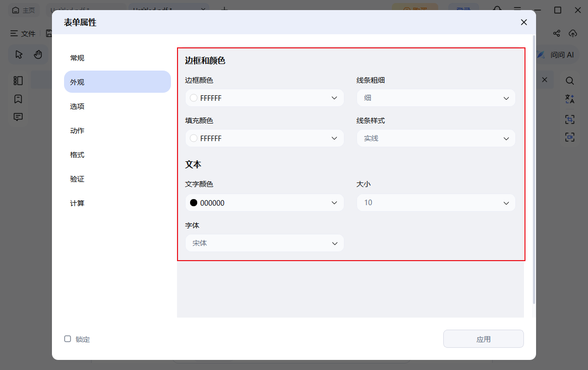Select the hand pan tool
This screenshot has width=588, height=370.
[x=38, y=55]
